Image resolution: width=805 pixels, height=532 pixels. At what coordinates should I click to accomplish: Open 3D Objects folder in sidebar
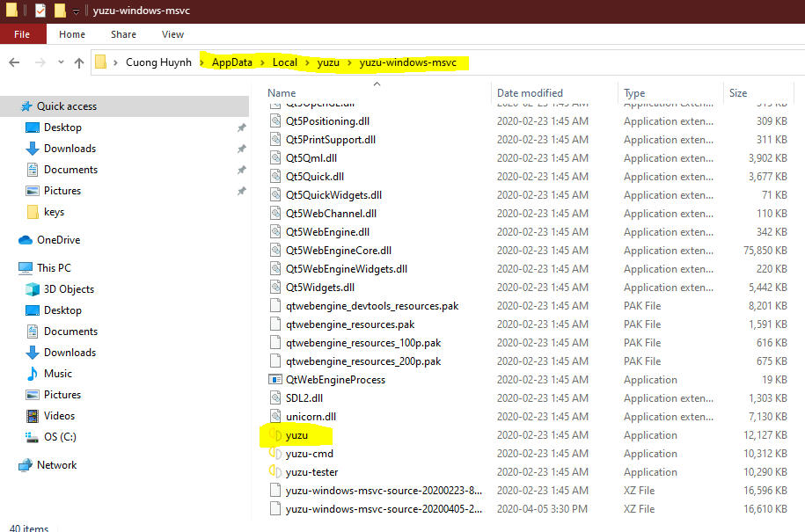point(60,289)
